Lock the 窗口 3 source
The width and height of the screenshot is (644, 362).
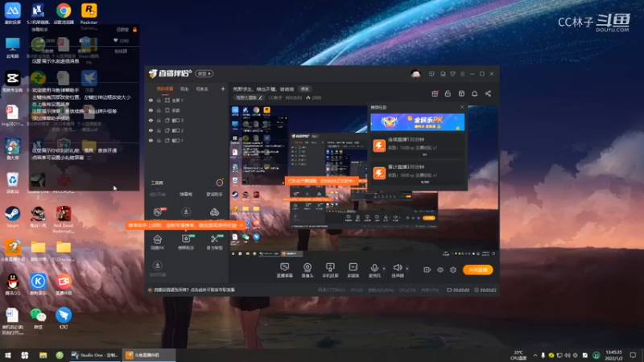point(159,120)
